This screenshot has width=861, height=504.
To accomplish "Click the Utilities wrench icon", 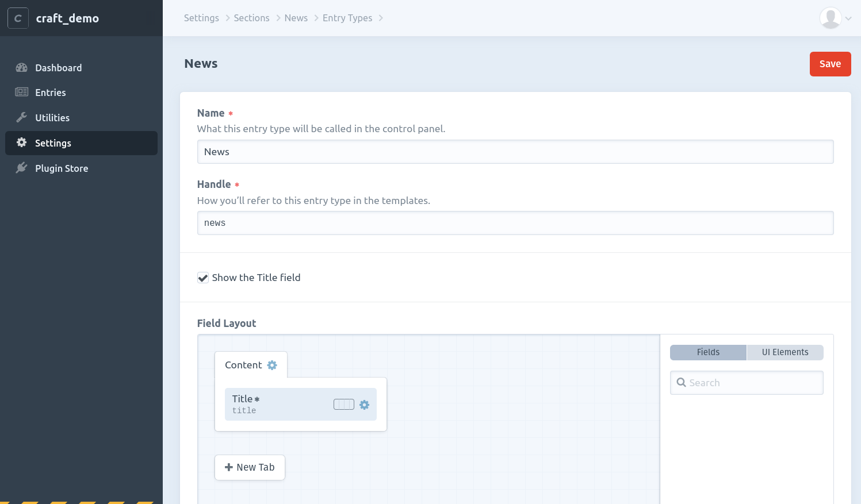I will (x=22, y=118).
